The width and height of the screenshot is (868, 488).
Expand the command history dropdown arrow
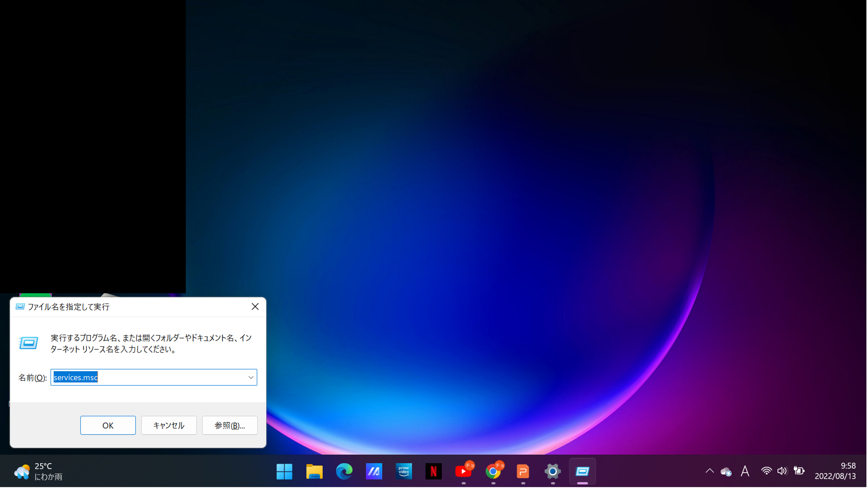251,378
